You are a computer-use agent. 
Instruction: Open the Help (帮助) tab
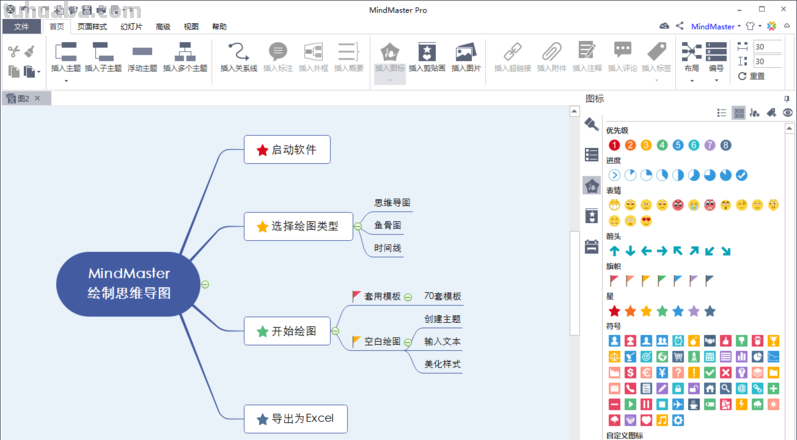(x=219, y=26)
